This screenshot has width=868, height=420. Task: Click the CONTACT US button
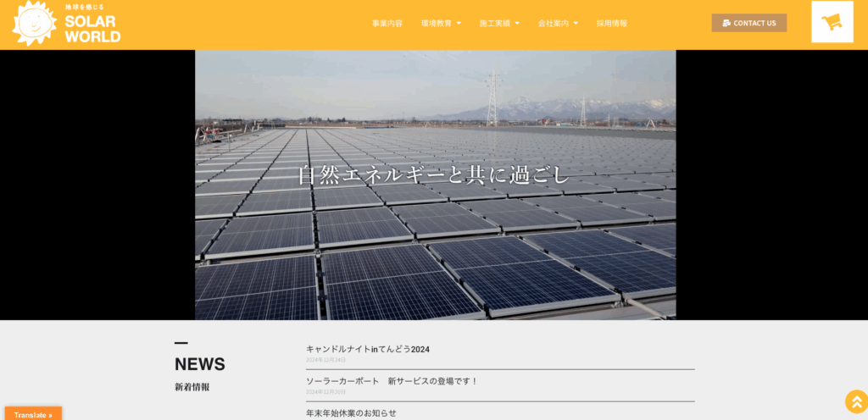pyautogui.click(x=749, y=23)
